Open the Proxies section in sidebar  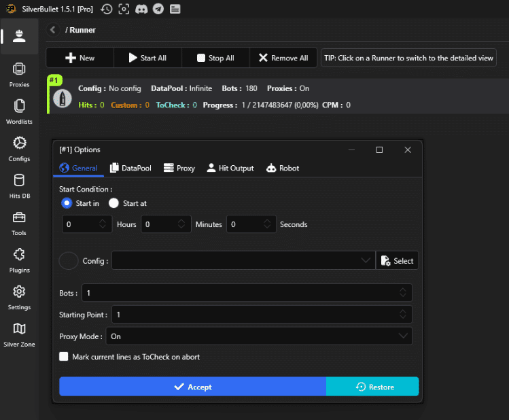tap(19, 73)
